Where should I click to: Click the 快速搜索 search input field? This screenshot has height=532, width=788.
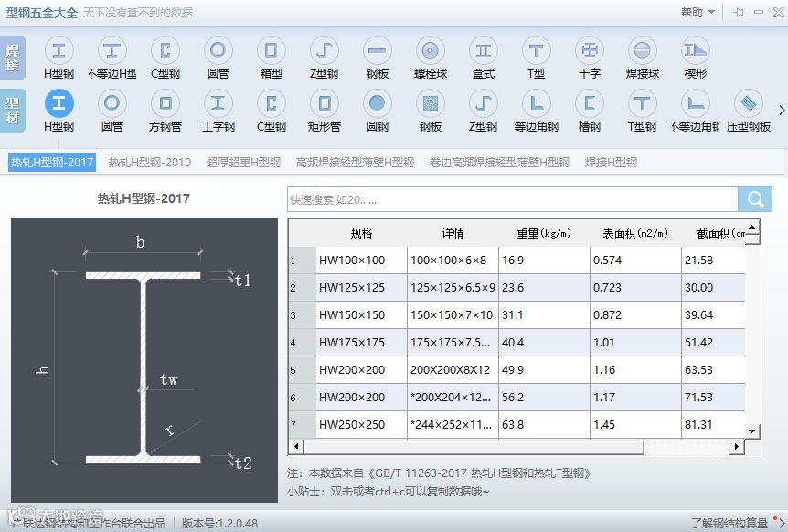tap(512, 199)
